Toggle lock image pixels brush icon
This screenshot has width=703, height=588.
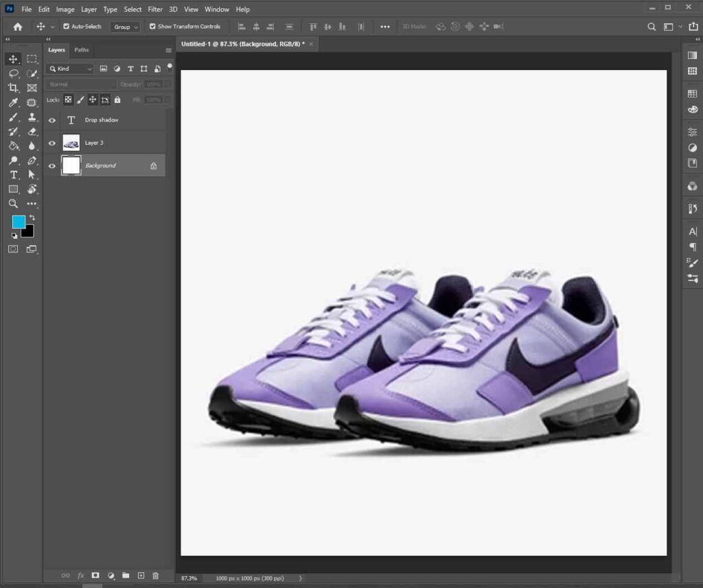80,99
